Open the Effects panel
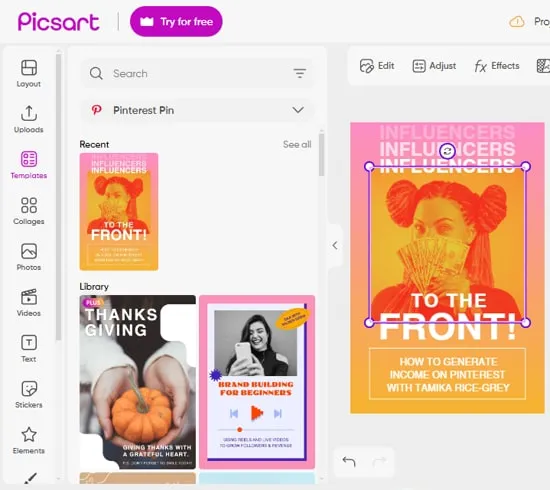 pos(497,66)
